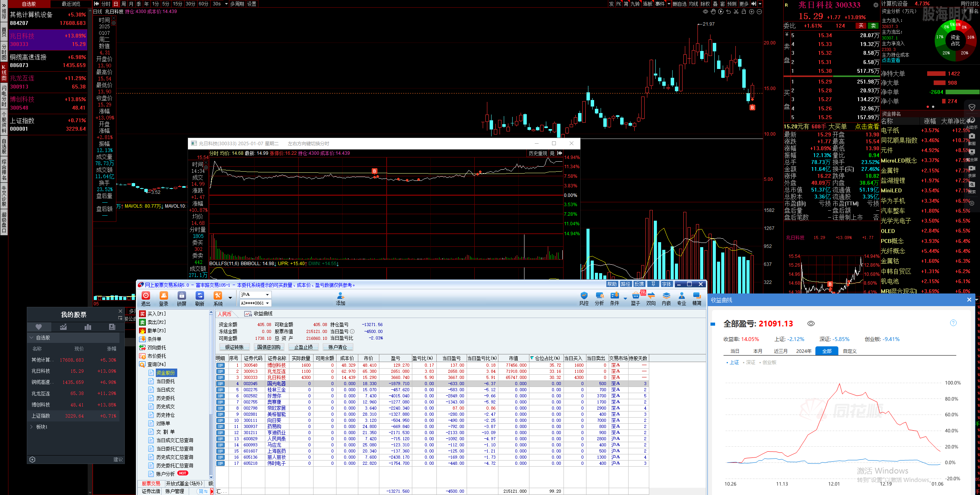Viewport: 980px width, 495px height.
Task: Select 近三月 range in profit curve
Action: (781, 351)
